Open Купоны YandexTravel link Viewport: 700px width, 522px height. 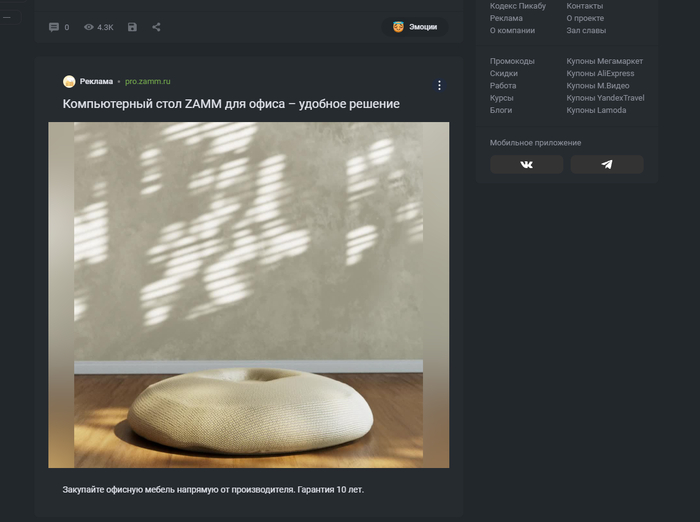605,98
